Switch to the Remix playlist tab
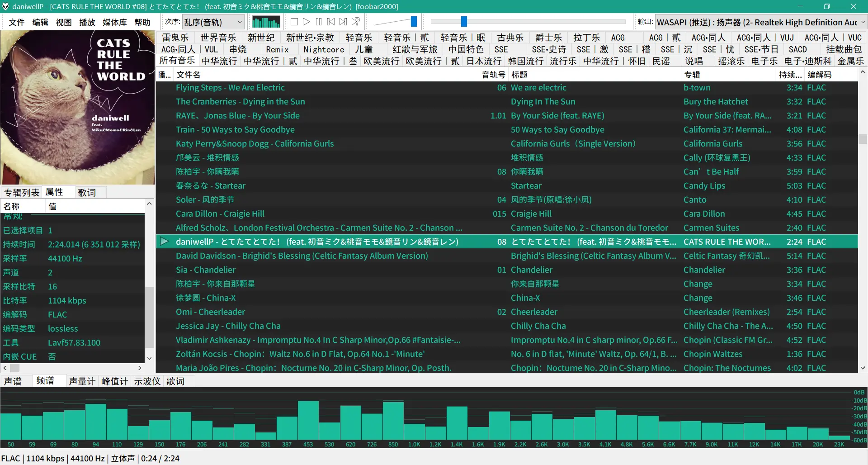 (277, 49)
